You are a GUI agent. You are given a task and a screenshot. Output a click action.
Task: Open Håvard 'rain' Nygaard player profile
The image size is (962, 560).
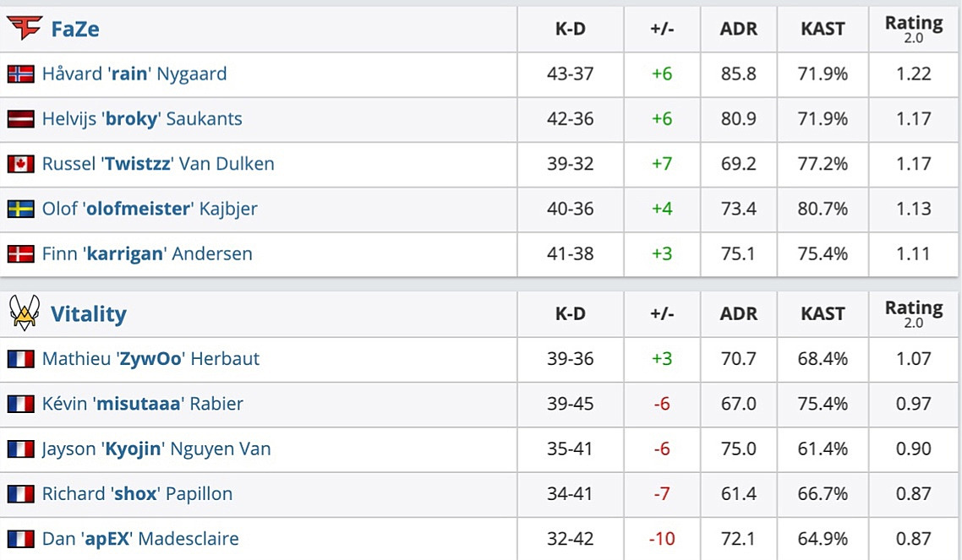click(134, 74)
